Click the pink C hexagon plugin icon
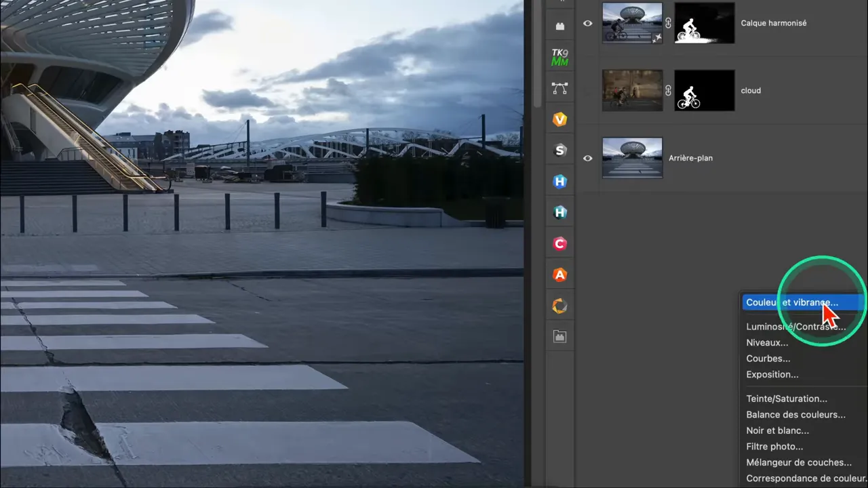Image resolution: width=868 pixels, height=488 pixels. (559, 244)
